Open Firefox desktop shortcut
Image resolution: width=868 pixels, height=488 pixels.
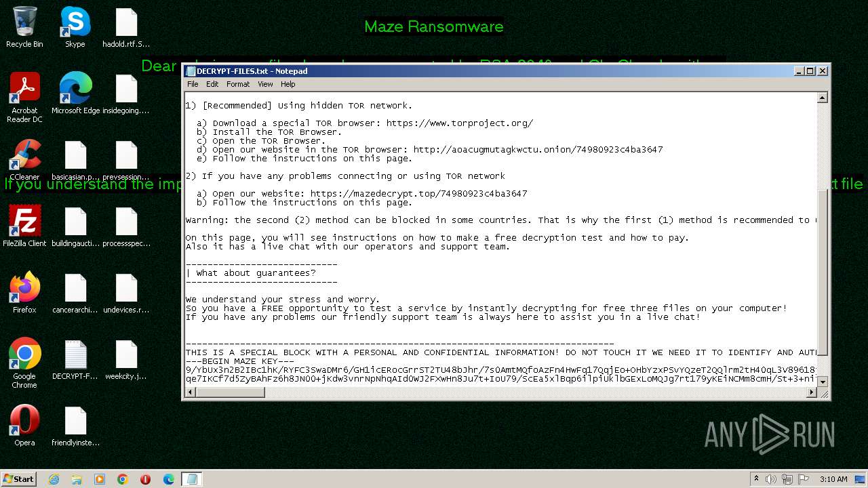pos(24,293)
